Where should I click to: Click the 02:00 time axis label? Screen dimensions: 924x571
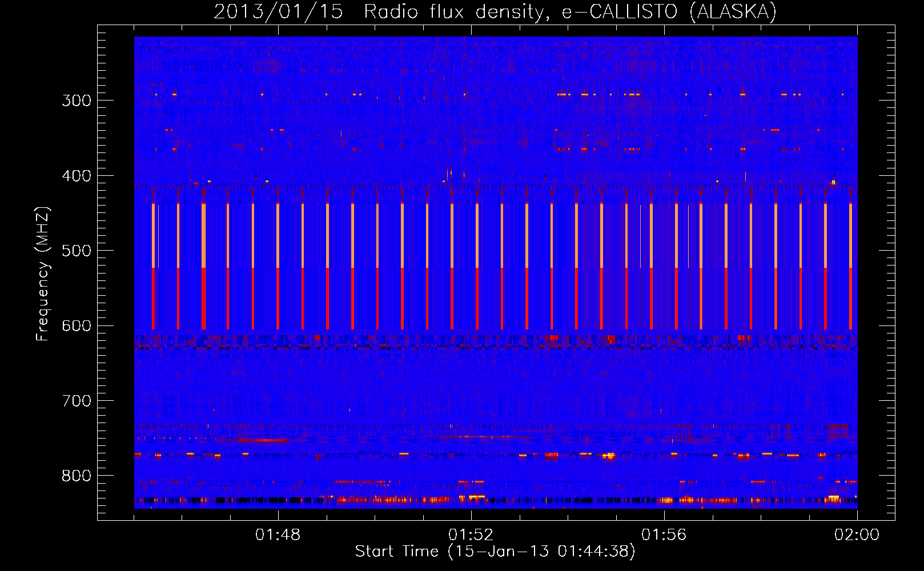coord(857,535)
